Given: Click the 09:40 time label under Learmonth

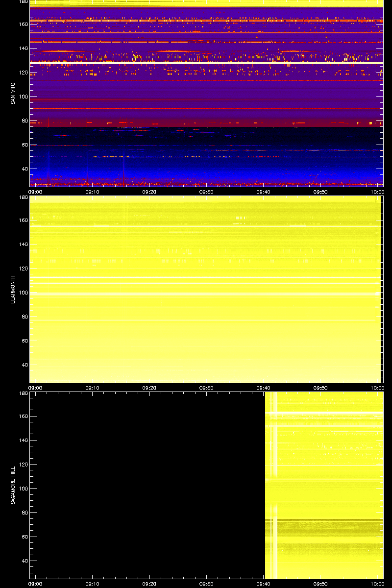Looking at the screenshot, I should click(x=264, y=388).
